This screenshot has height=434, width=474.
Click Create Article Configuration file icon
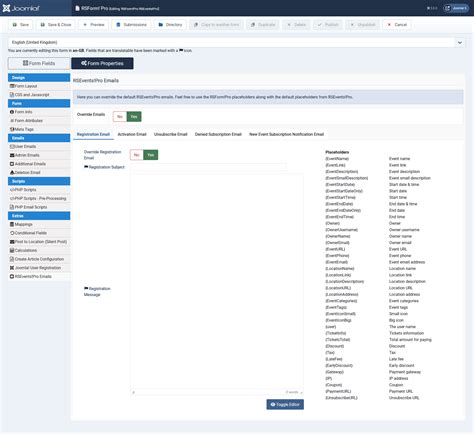click(x=12, y=259)
